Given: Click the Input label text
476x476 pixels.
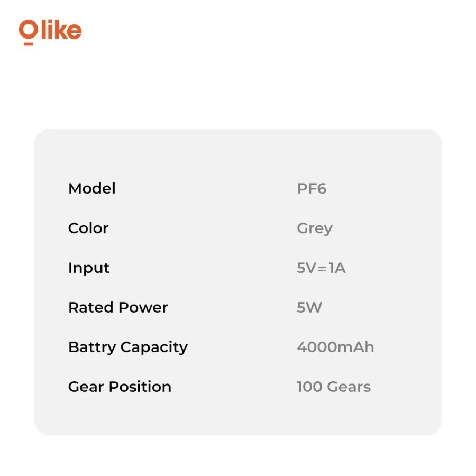Looking at the screenshot, I should point(88,268).
